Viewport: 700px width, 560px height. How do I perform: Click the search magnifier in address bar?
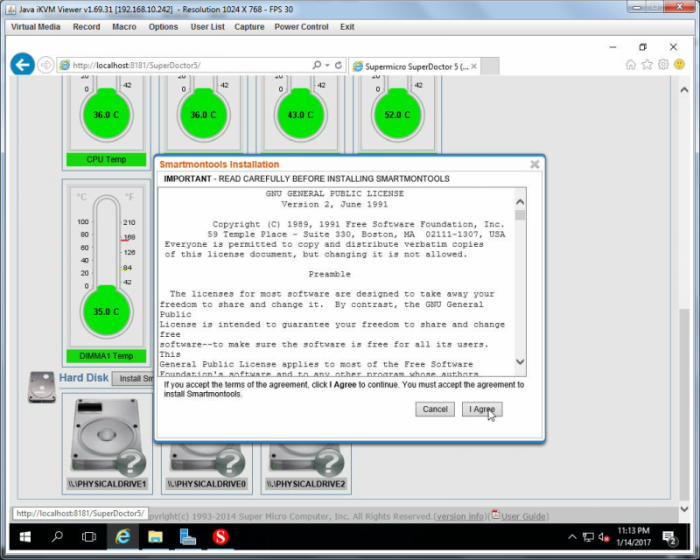[317, 65]
